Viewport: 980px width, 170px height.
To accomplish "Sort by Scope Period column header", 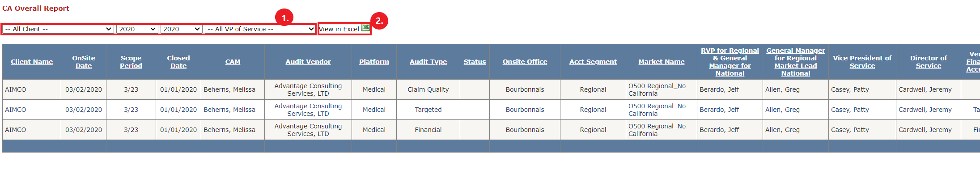I will pos(131,62).
